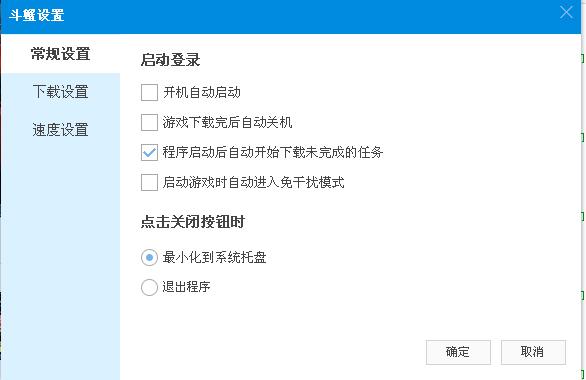Enable the 开机自动启动 checkbox

(149, 92)
